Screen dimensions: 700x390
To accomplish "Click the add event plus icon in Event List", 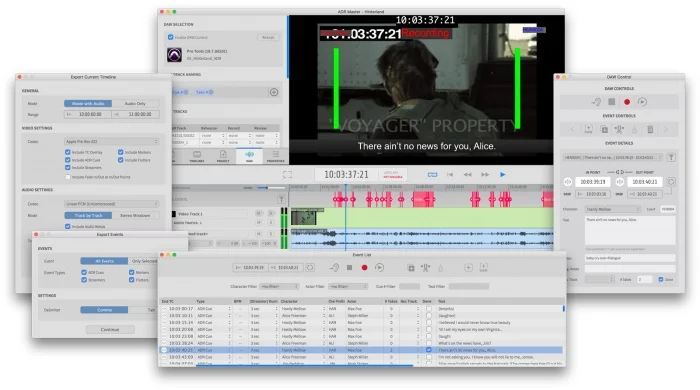I will coord(468,267).
